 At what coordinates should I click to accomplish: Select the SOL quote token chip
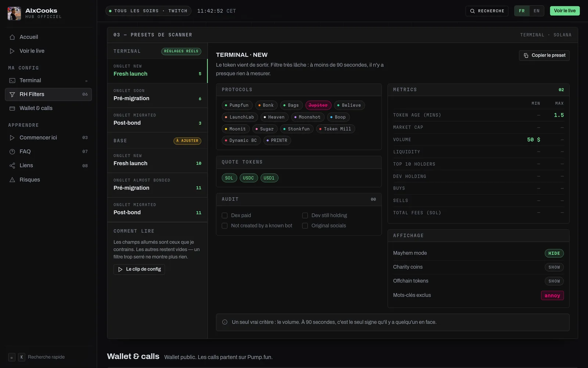point(229,178)
